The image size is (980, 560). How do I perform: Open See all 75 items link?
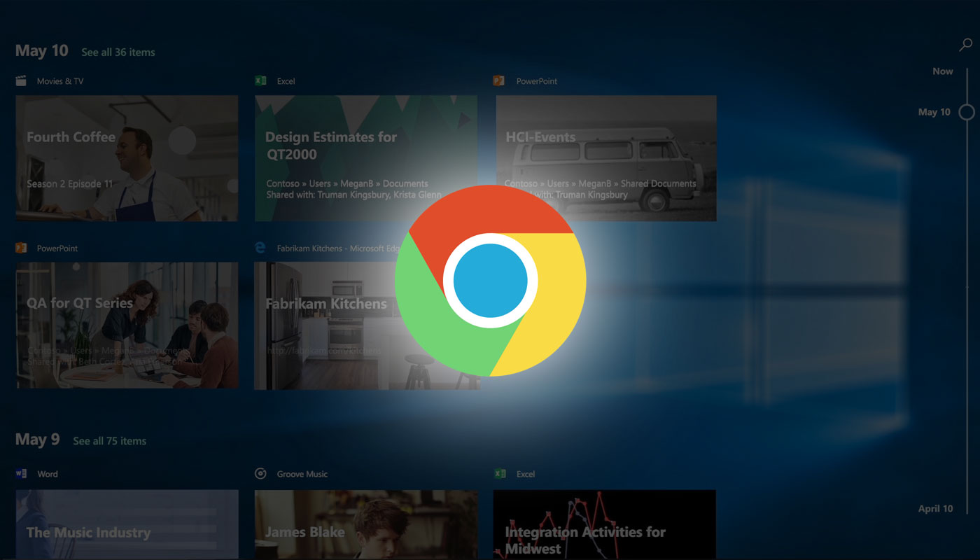pos(110,441)
